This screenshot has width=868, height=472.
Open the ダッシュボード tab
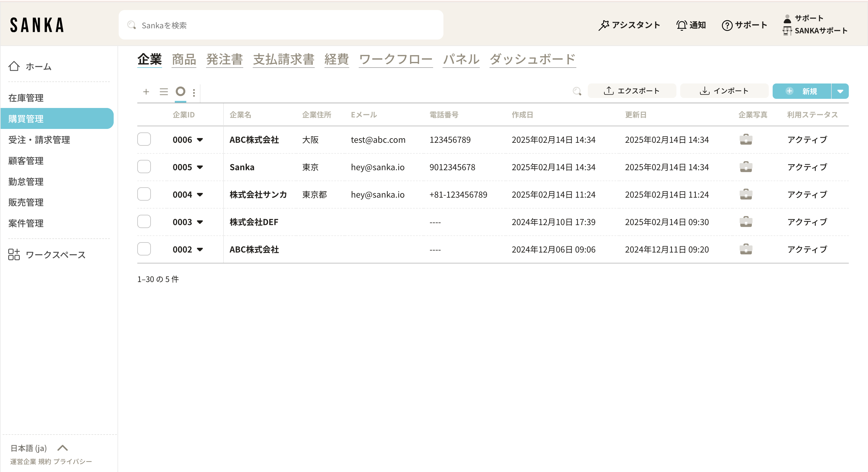click(x=532, y=59)
